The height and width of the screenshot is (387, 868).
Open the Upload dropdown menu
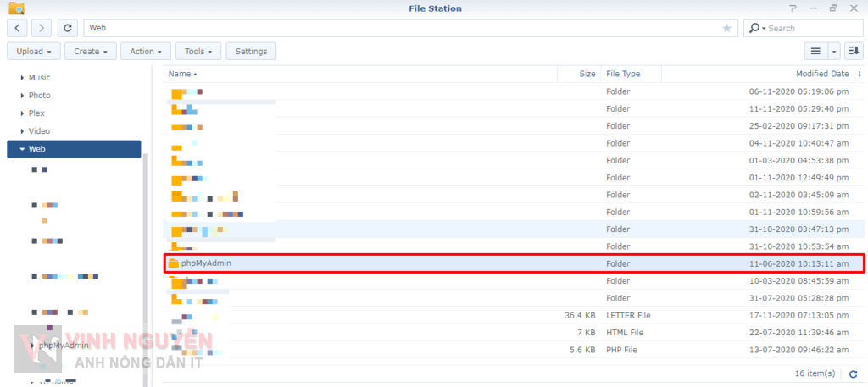(x=35, y=52)
